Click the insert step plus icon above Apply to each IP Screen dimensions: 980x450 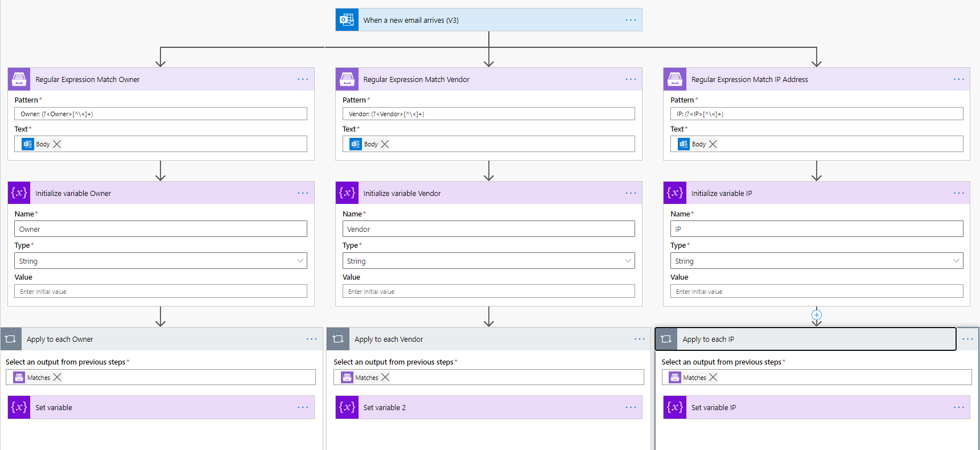click(816, 315)
